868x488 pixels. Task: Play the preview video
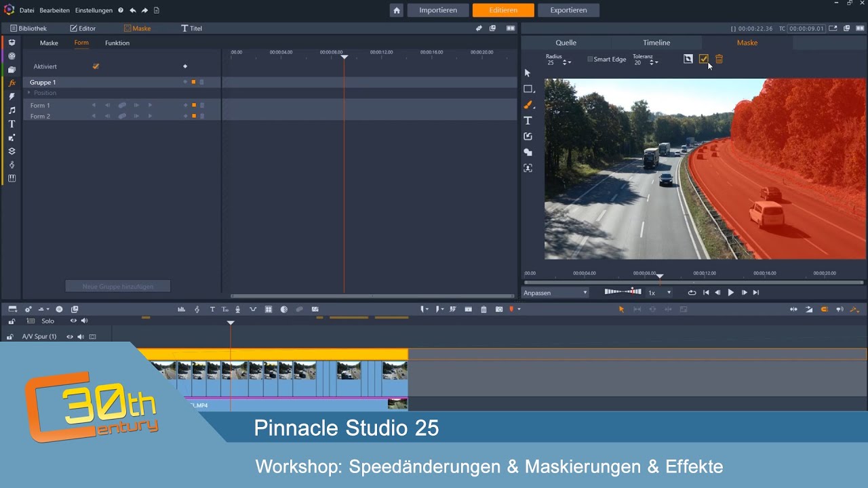[730, 293]
